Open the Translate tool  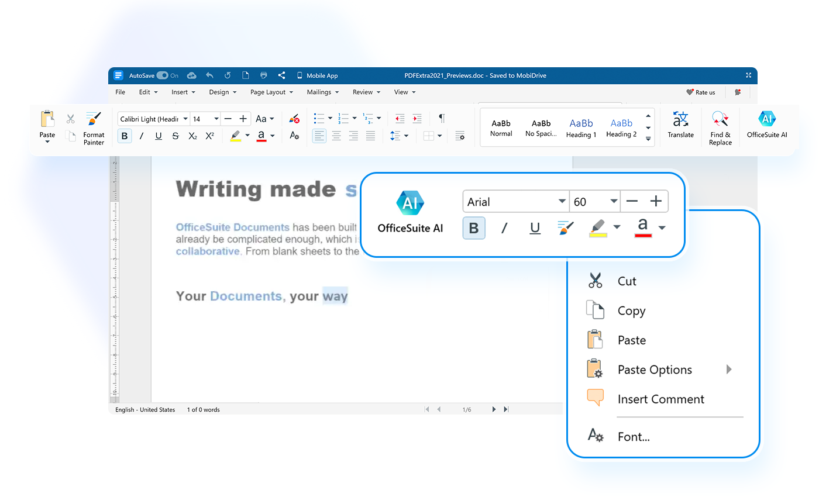pyautogui.click(x=681, y=125)
